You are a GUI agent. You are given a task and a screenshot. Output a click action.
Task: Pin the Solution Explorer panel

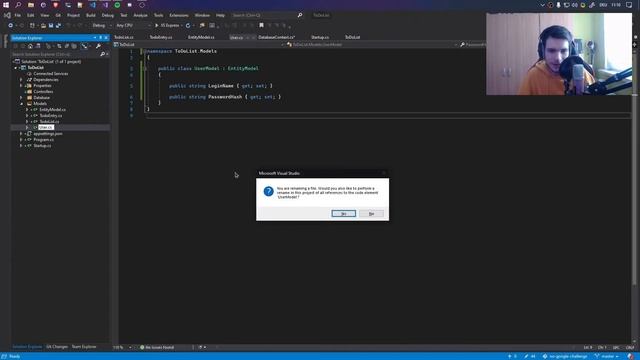tap(100, 38)
